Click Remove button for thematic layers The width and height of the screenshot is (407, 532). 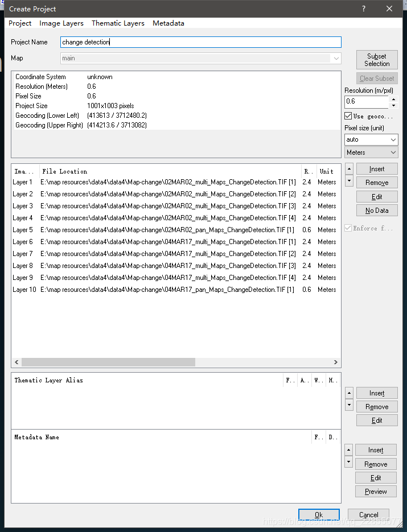(377, 406)
